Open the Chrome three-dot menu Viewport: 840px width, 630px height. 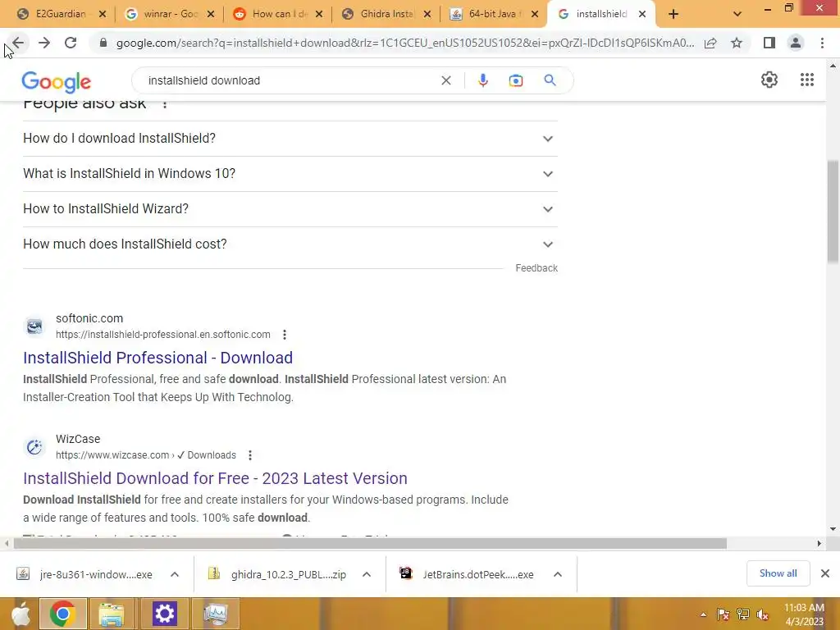pos(822,43)
